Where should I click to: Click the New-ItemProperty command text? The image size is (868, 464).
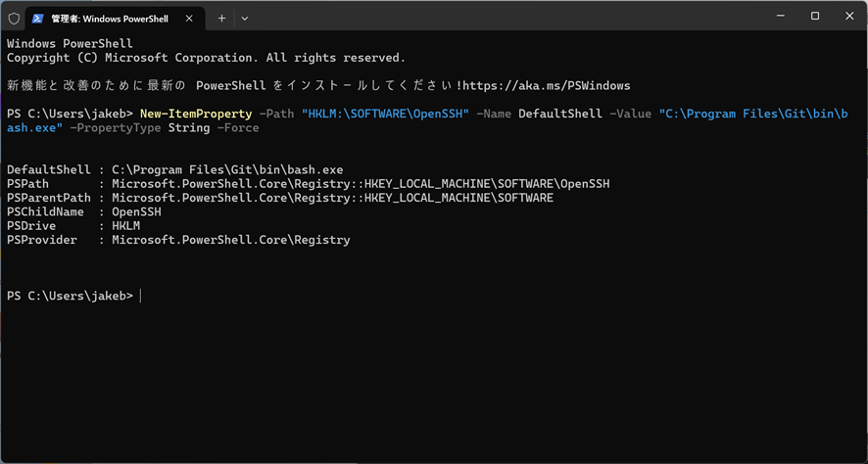tap(195, 115)
